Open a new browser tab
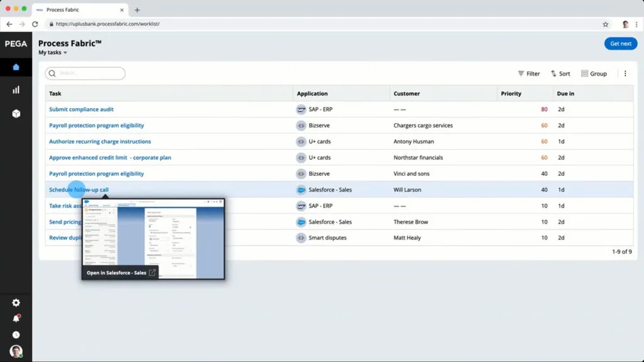The width and height of the screenshot is (644, 362). (x=137, y=10)
